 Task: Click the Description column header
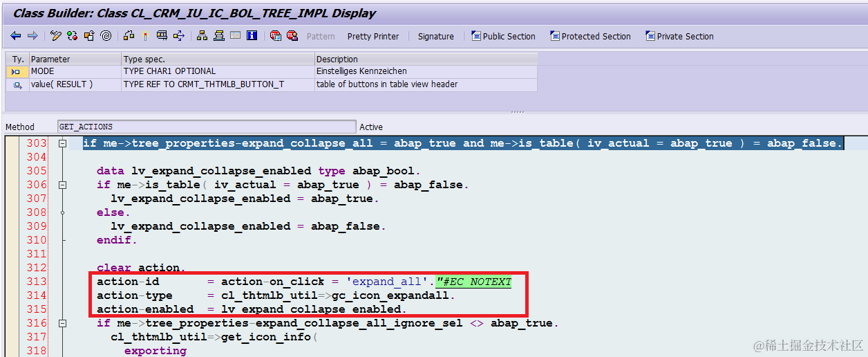pyautogui.click(x=426, y=59)
